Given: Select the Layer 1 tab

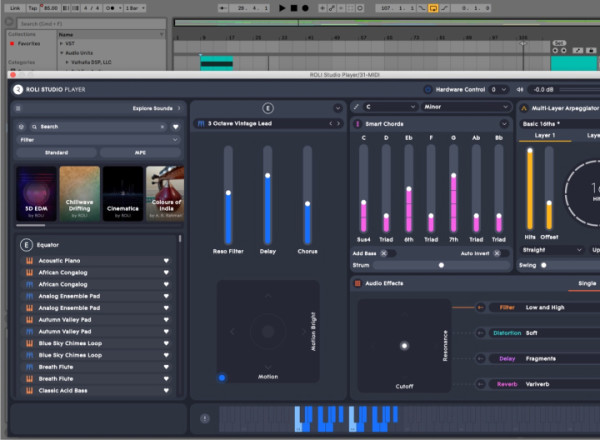Looking at the screenshot, I should click(x=545, y=135).
